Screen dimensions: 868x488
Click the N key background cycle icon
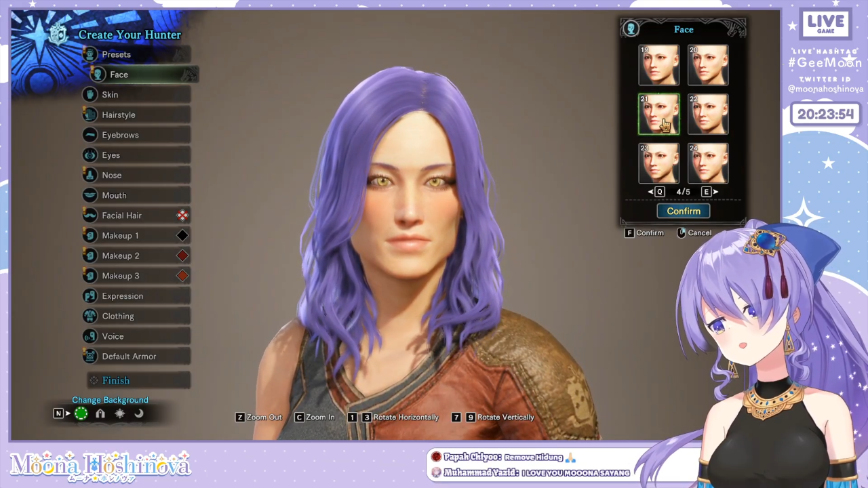coord(58,413)
